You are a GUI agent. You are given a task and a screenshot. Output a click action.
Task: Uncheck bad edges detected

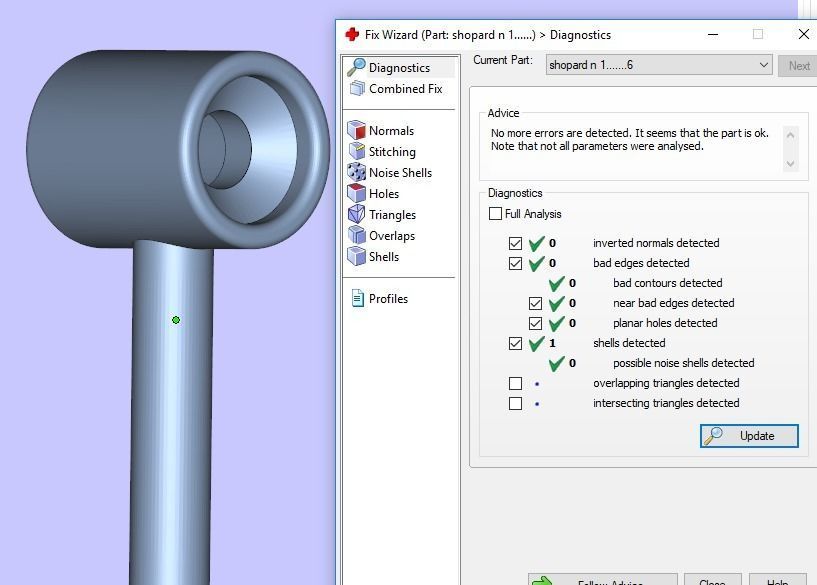[515, 264]
